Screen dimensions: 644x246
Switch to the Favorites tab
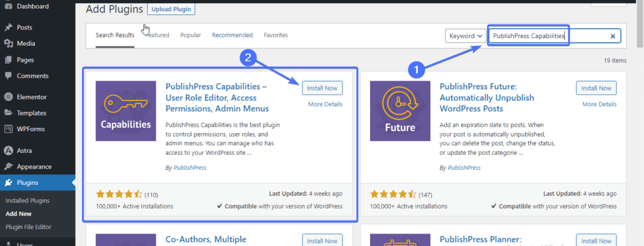(x=276, y=35)
